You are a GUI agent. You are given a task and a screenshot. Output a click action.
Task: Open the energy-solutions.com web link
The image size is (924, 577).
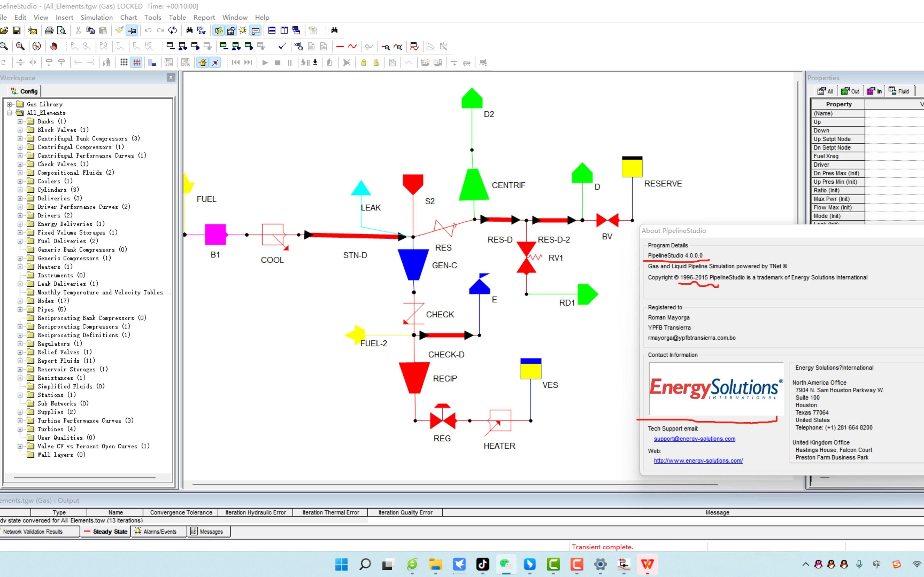[698, 461]
